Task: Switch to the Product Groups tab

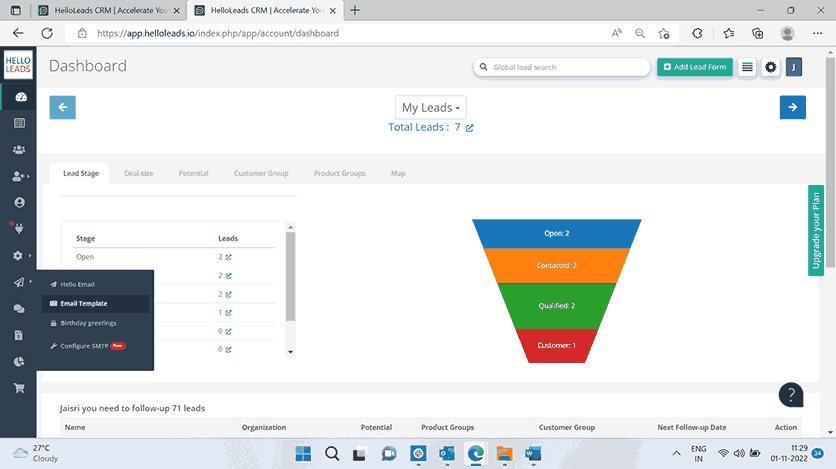Action: coord(340,173)
